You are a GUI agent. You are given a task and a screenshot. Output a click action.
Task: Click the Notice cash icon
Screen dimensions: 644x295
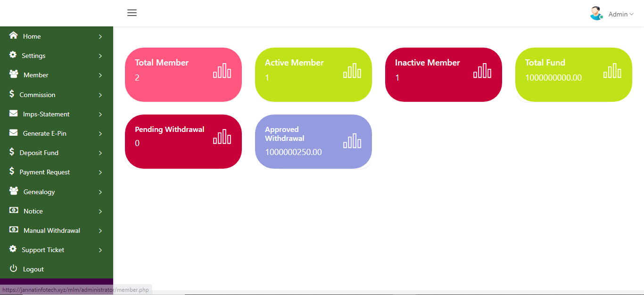[x=14, y=211]
